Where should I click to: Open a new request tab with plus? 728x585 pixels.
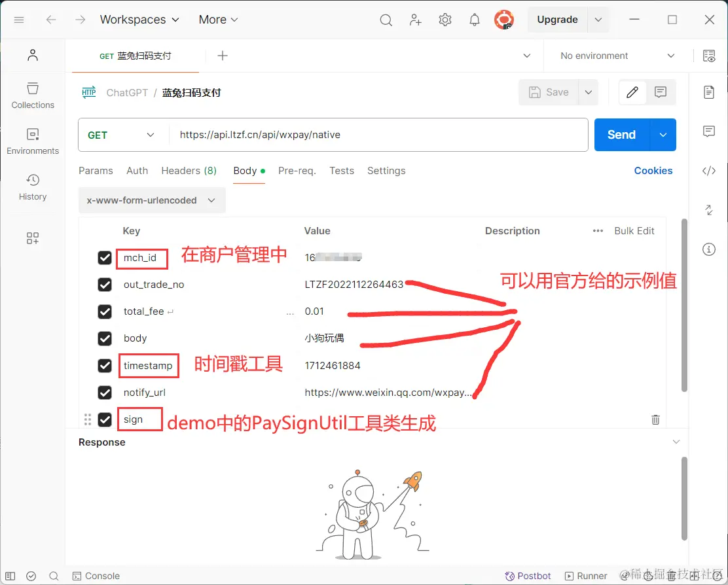[x=223, y=56]
